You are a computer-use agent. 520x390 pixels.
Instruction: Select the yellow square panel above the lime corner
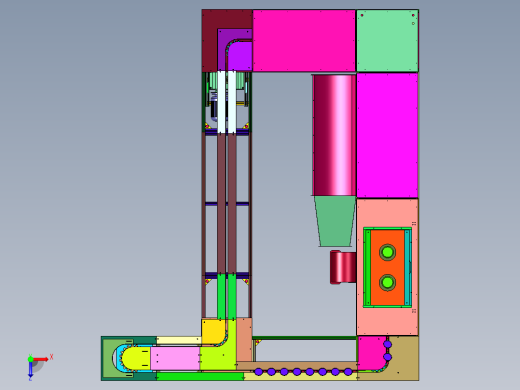(x=212, y=331)
